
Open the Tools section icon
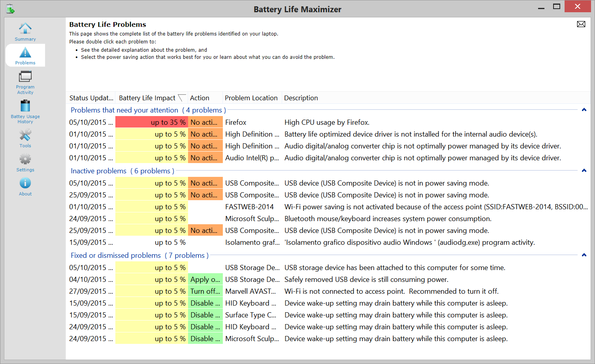[25, 136]
